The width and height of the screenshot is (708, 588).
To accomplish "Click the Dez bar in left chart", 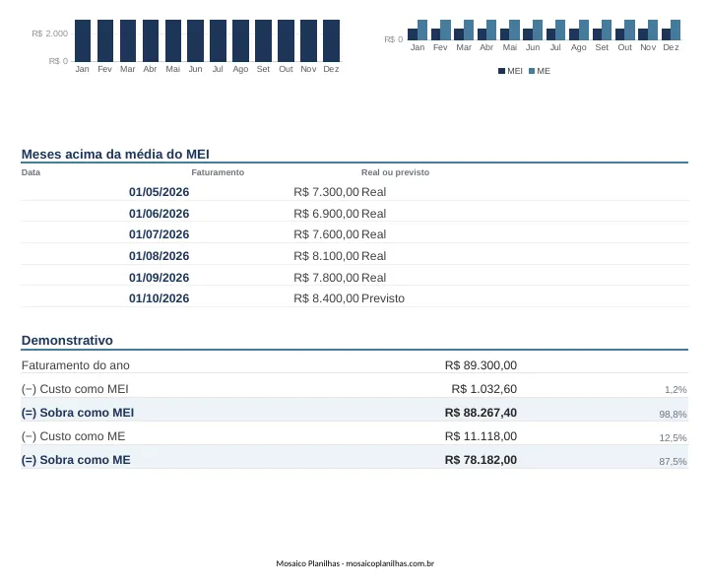I will (332, 40).
